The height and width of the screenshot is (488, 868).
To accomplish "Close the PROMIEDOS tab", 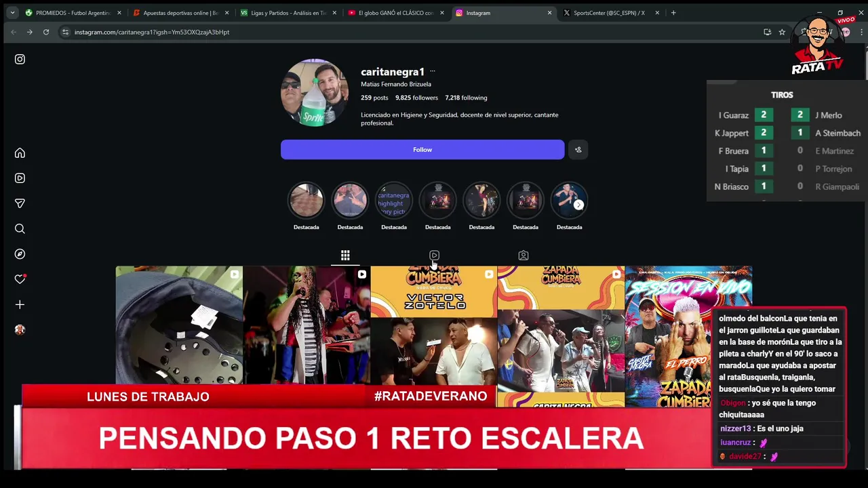I will pos(119,13).
